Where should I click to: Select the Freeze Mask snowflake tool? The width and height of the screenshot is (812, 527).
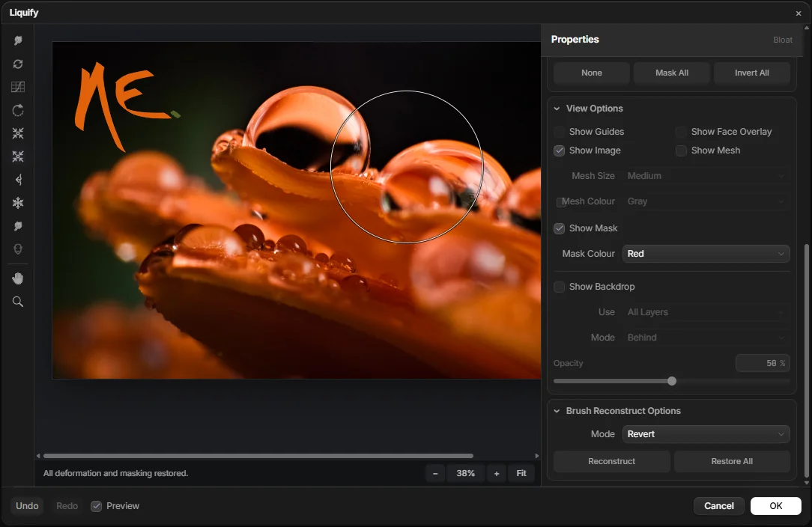coord(18,203)
